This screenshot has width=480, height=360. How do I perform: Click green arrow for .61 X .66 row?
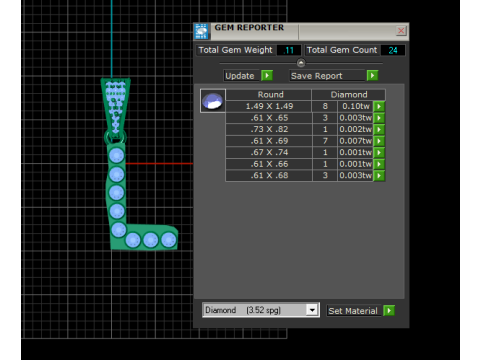pos(379,164)
